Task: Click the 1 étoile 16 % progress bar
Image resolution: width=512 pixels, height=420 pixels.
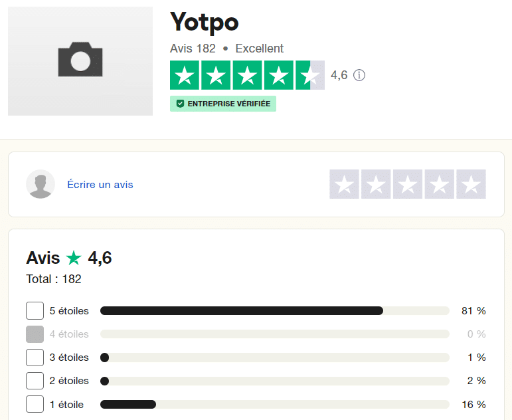Action: pyautogui.click(x=275, y=404)
